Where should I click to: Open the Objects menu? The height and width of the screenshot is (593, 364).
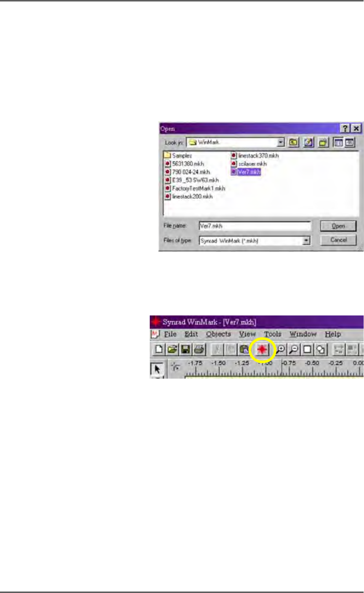tap(218, 334)
